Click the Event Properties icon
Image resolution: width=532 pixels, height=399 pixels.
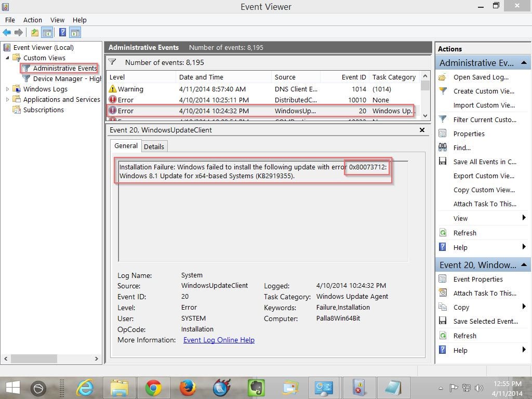[x=443, y=279]
